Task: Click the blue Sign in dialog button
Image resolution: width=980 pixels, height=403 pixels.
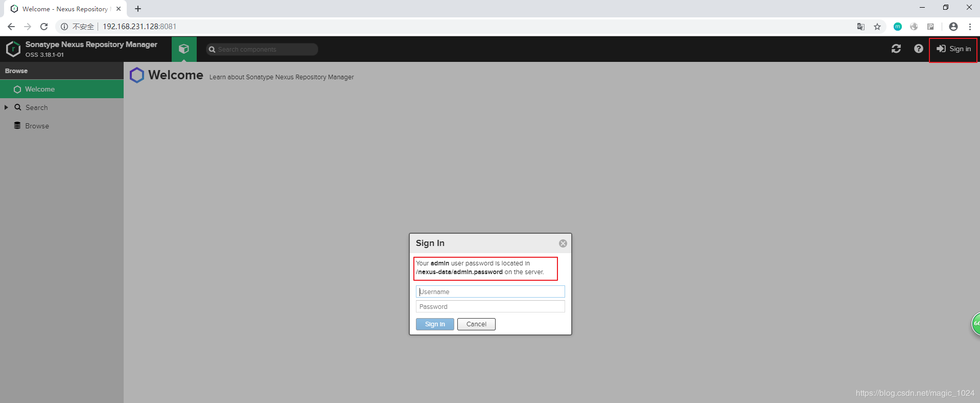Action: coord(435,324)
